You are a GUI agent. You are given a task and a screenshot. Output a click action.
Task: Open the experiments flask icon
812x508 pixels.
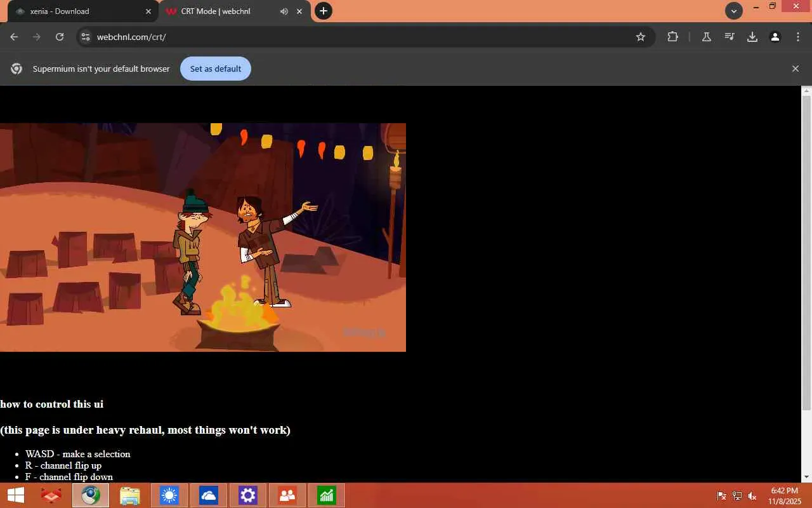coord(707,37)
